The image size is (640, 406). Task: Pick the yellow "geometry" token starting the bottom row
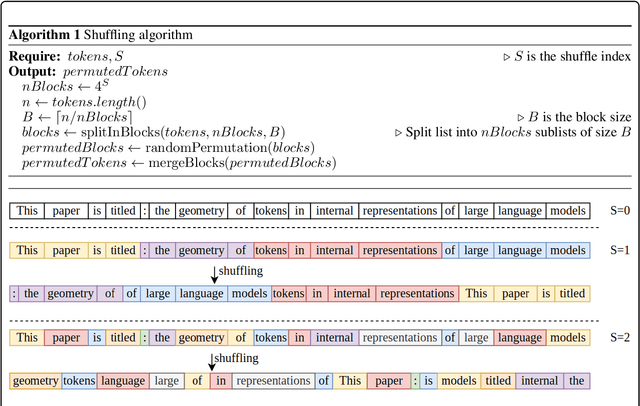click(x=36, y=381)
